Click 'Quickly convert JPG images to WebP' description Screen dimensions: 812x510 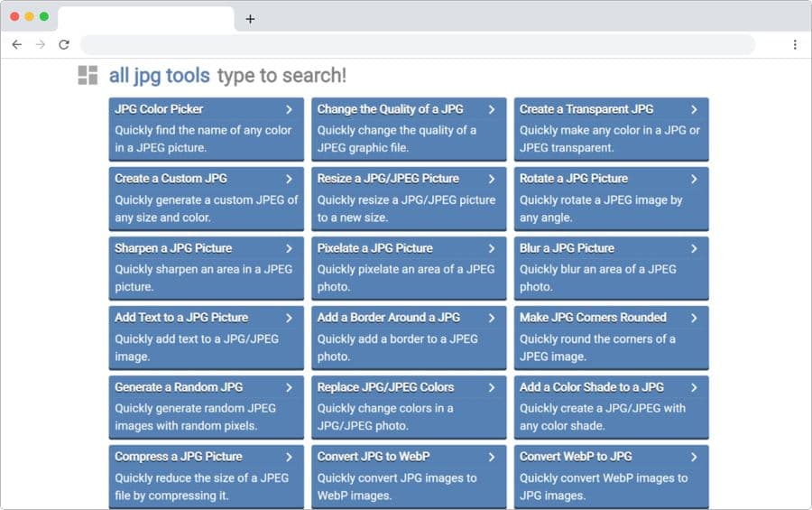point(397,487)
